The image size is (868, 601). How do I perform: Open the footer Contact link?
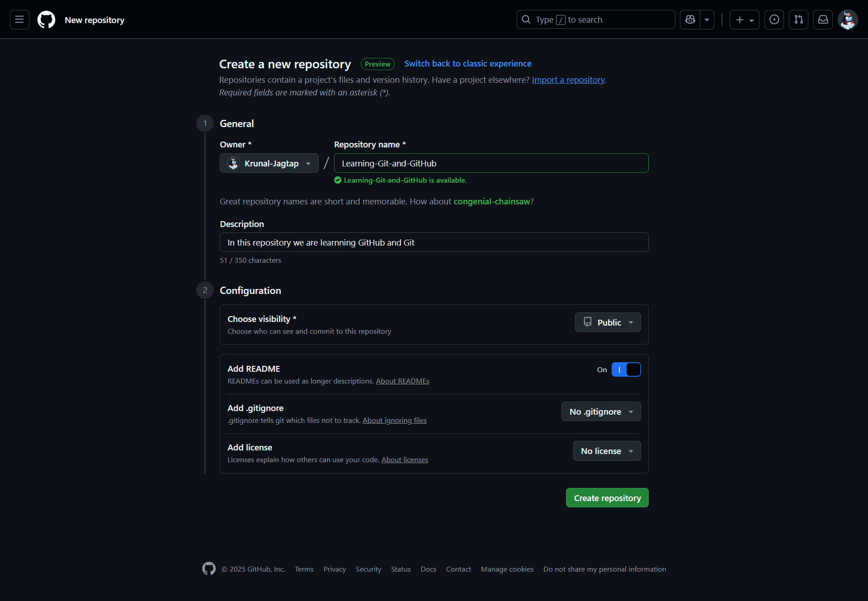458,569
